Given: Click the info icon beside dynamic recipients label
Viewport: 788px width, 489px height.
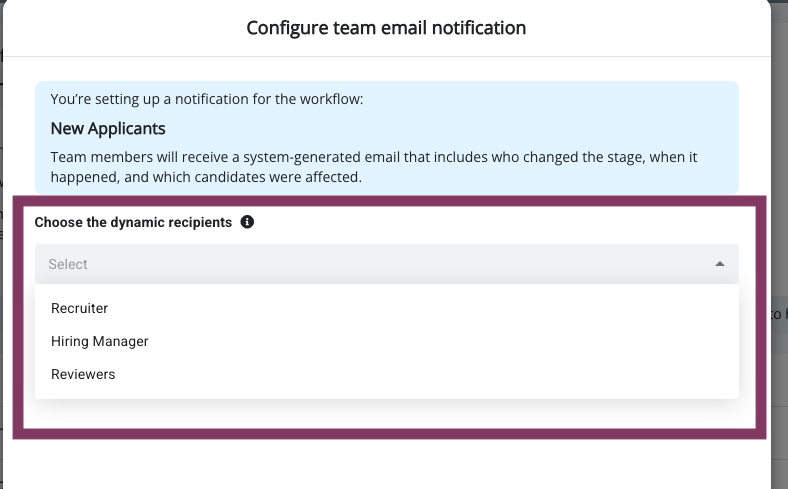Looking at the screenshot, I should pos(247,222).
